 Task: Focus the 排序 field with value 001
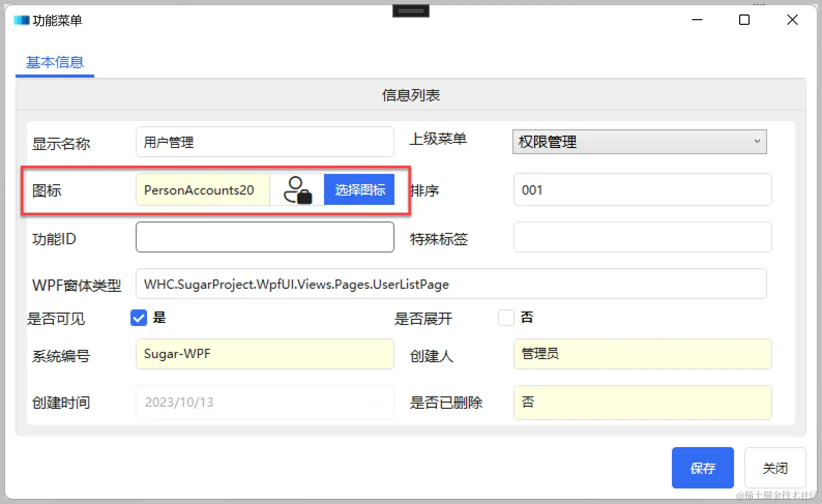click(642, 189)
